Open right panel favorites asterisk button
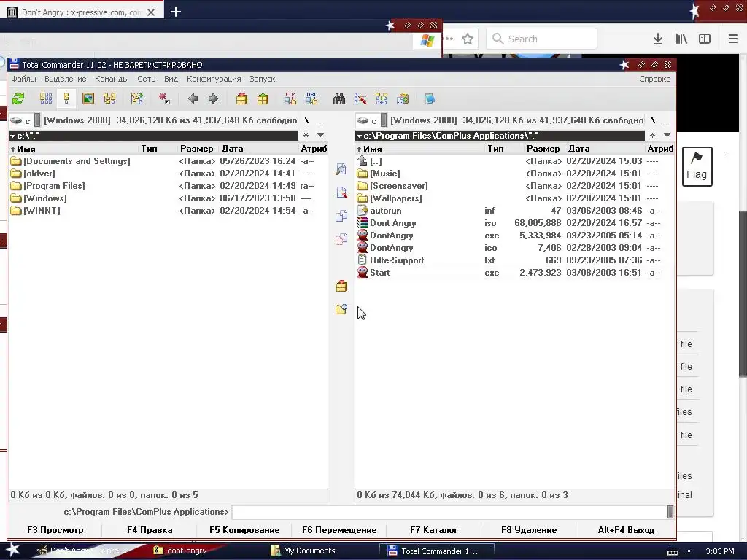 (652, 135)
